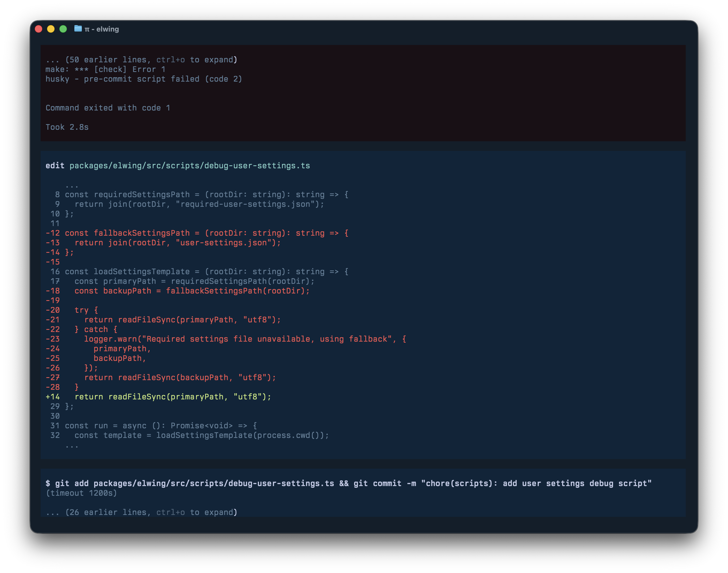Select the debug-user-settings.ts file path
This screenshot has width=728, height=573.
189,165
